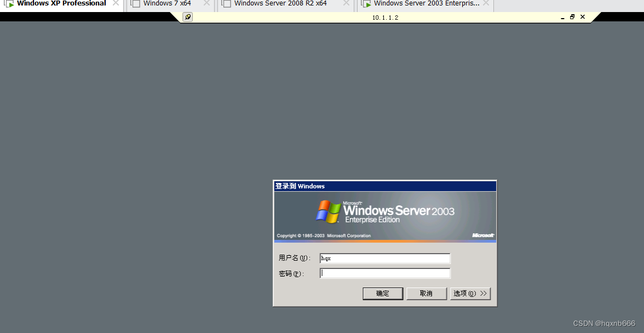Viewport: 644px width, 333px height.
Task: Cancel login with the 取消 button
Action: (x=426, y=294)
